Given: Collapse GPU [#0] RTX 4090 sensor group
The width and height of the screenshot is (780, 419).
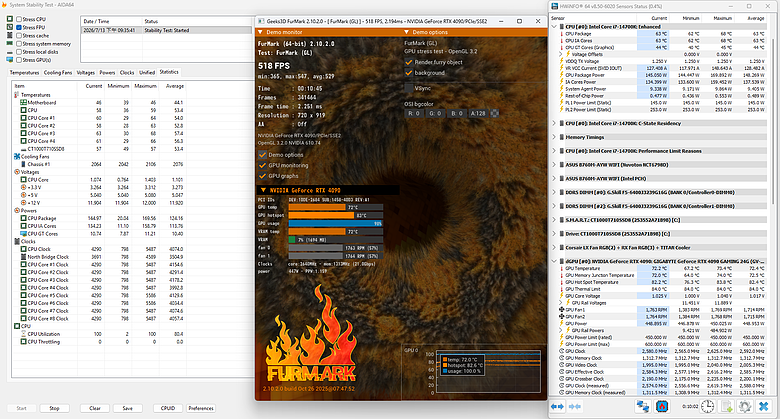Looking at the screenshot, I should tap(555, 261).
